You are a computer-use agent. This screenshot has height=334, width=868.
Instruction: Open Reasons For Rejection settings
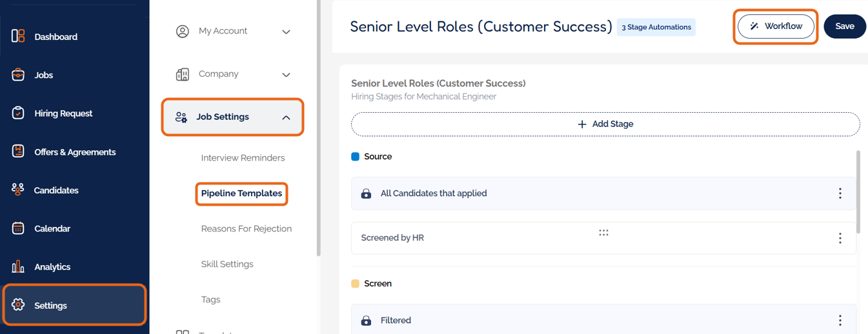246,229
